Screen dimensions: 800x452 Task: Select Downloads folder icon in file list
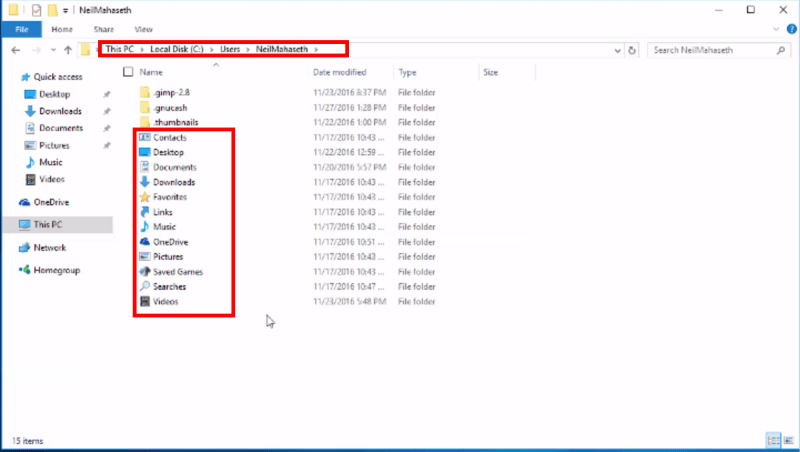click(x=145, y=182)
